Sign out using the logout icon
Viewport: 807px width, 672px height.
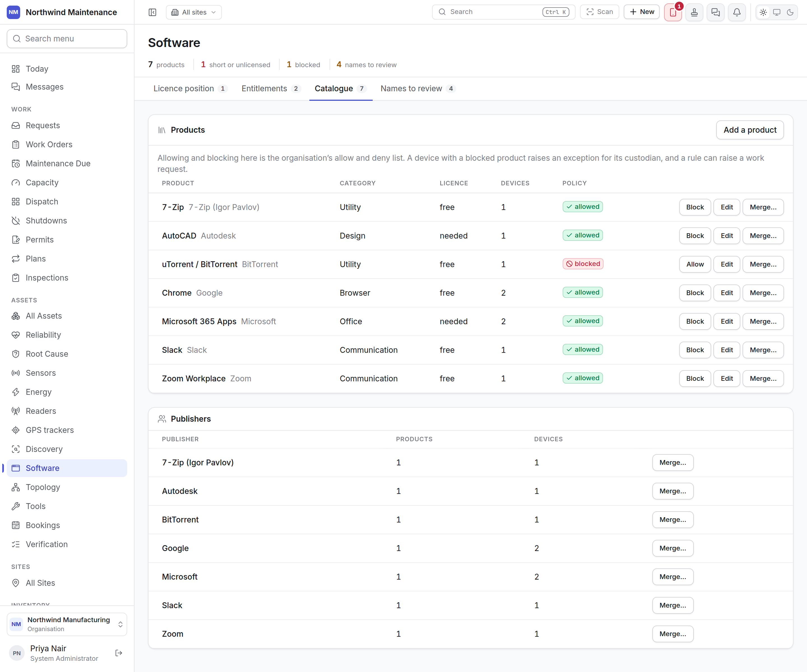[x=119, y=653]
